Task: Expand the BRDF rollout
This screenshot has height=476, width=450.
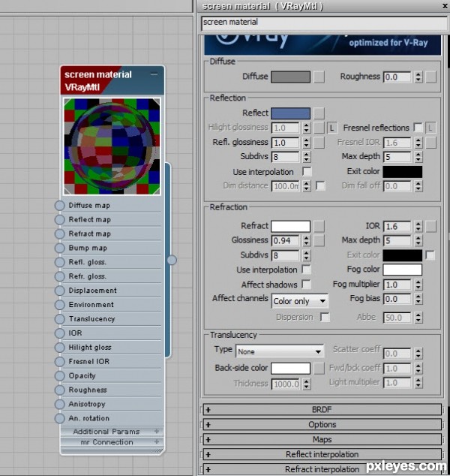Action: pos(322,409)
